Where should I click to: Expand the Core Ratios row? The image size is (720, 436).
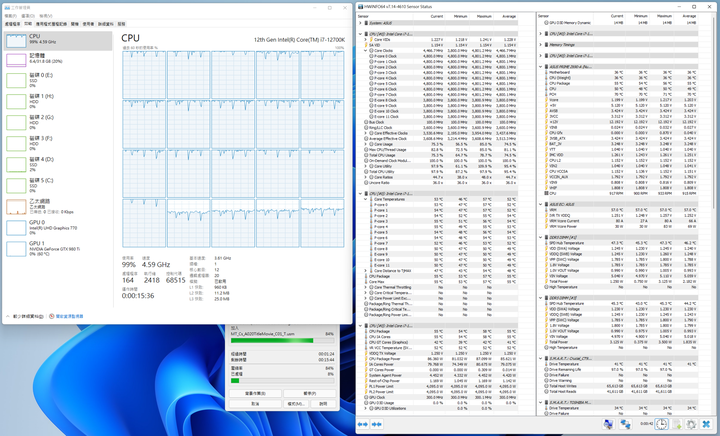pyautogui.click(x=366, y=177)
